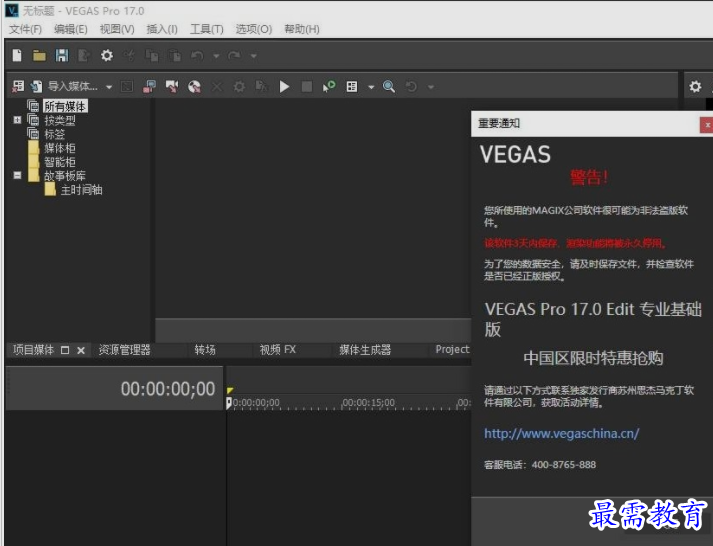
Task: Save the project with the floppy disk icon
Action: click(x=62, y=55)
